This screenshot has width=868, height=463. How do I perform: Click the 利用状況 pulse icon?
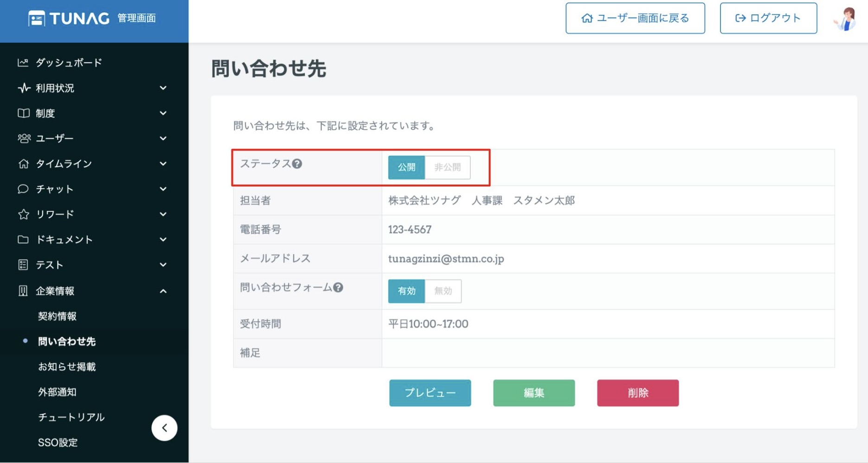tap(24, 88)
